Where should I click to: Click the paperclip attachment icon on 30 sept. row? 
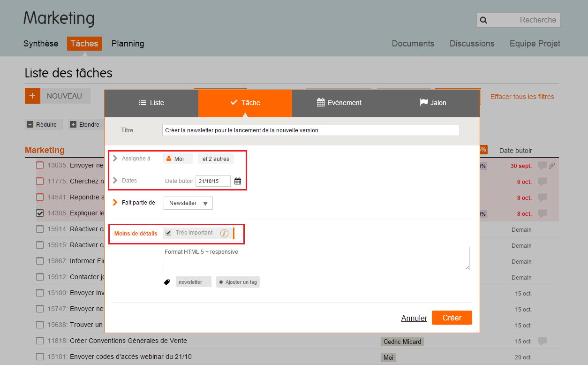[x=552, y=166]
